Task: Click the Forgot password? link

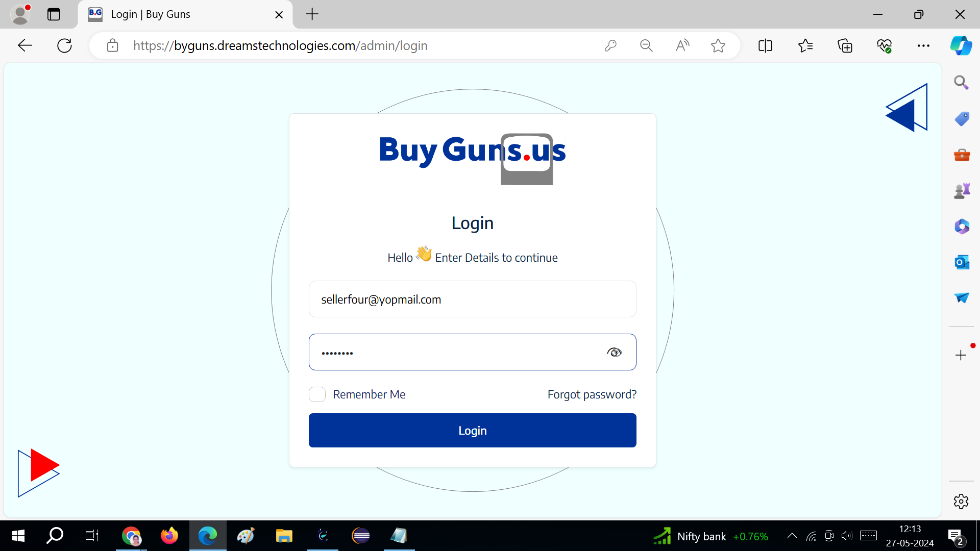Action: click(592, 394)
